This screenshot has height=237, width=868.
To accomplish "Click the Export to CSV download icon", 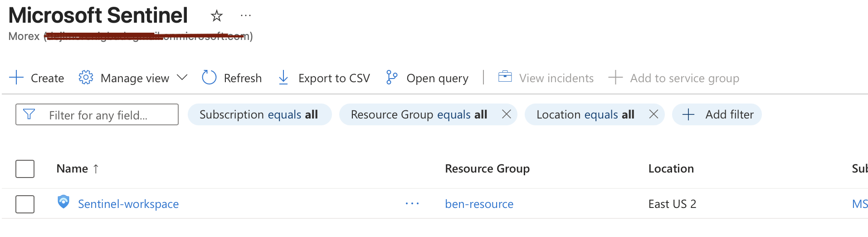I will (283, 78).
